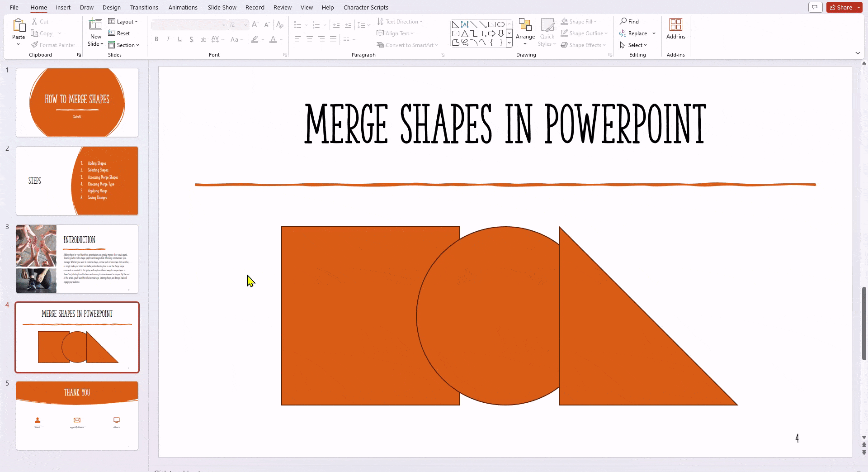The image size is (868, 472).
Task: Select the Oval shape in Drawing gallery
Action: [x=501, y=24]
